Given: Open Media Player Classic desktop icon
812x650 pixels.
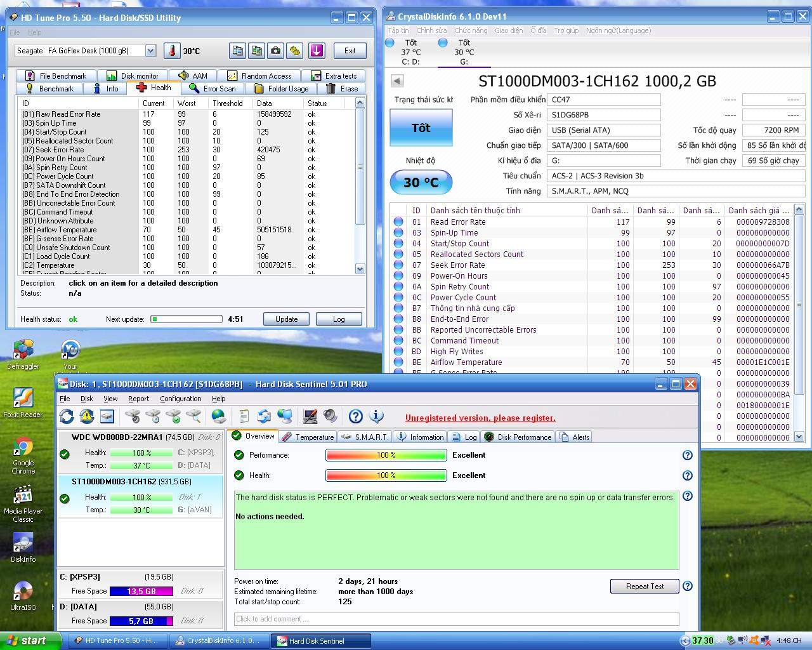Looking at the screenshot, I should point(23,504).
